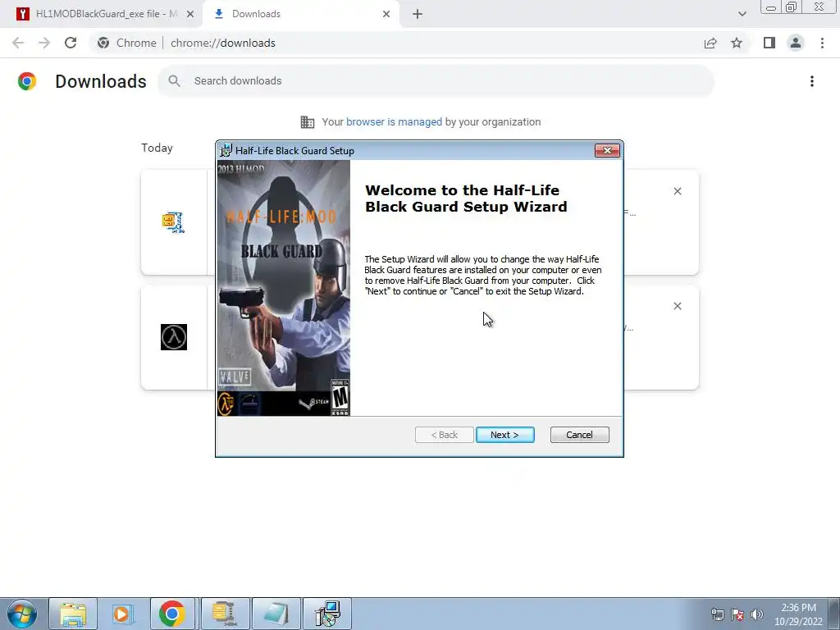Bookmark this tab with the star
The height and width of the screenshot is (630, 840).
(737, 43)
